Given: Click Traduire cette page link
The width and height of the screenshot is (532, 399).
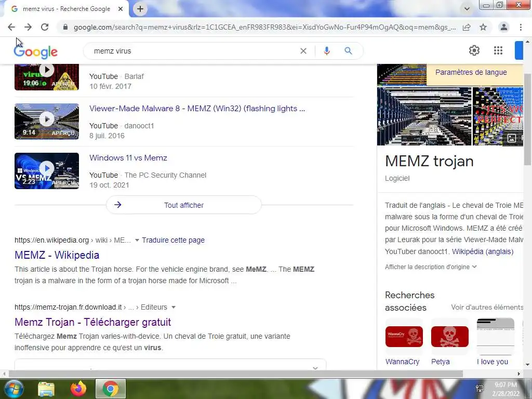Looking at the screenshot, I should tap(173, 240).
